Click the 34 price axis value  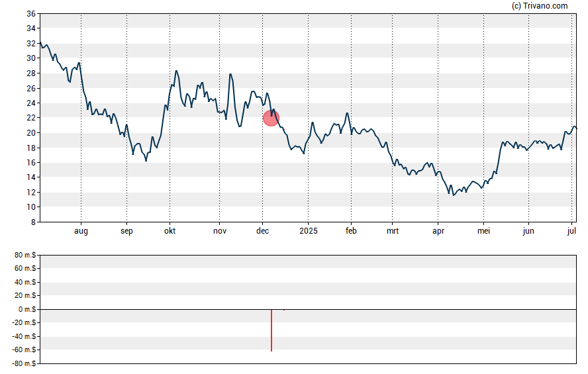pos(30,28)
